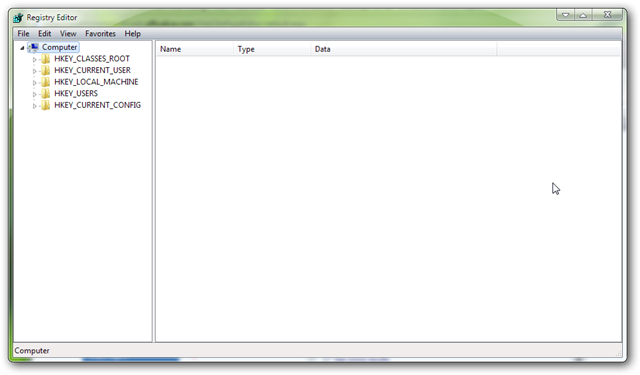Select HKEY_USERS text in tree

click(76, 94)
